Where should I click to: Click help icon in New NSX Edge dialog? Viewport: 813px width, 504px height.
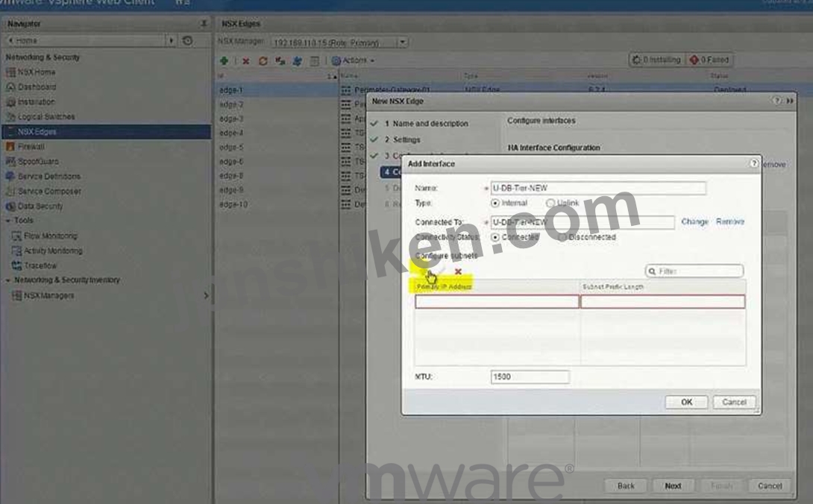pos(776,101)
